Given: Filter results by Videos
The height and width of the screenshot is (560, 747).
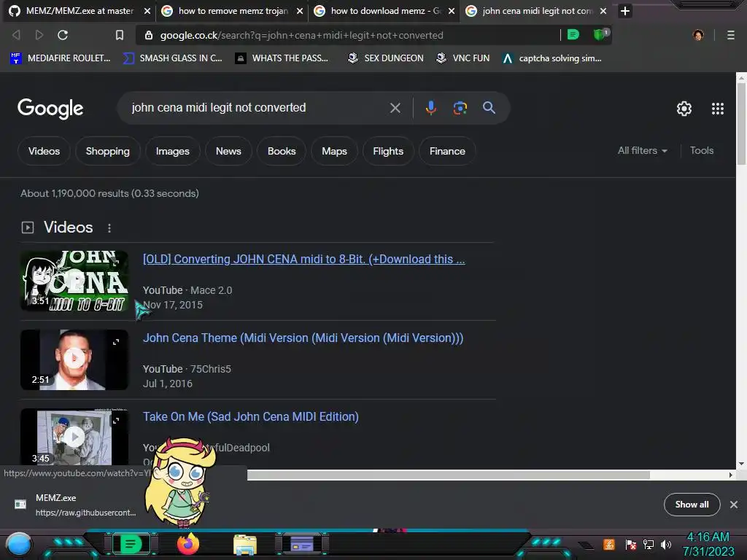Looking at the screenshot, I should click(44, 151).
